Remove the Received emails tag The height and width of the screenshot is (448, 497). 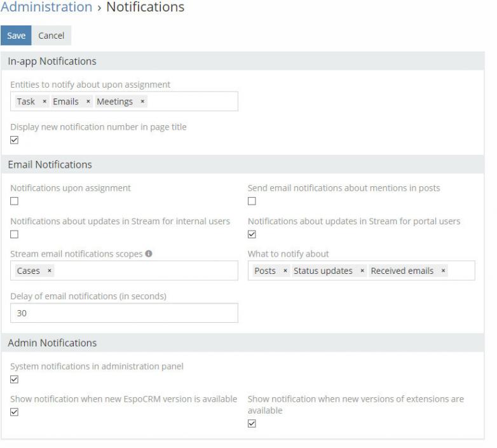[443, 271]
